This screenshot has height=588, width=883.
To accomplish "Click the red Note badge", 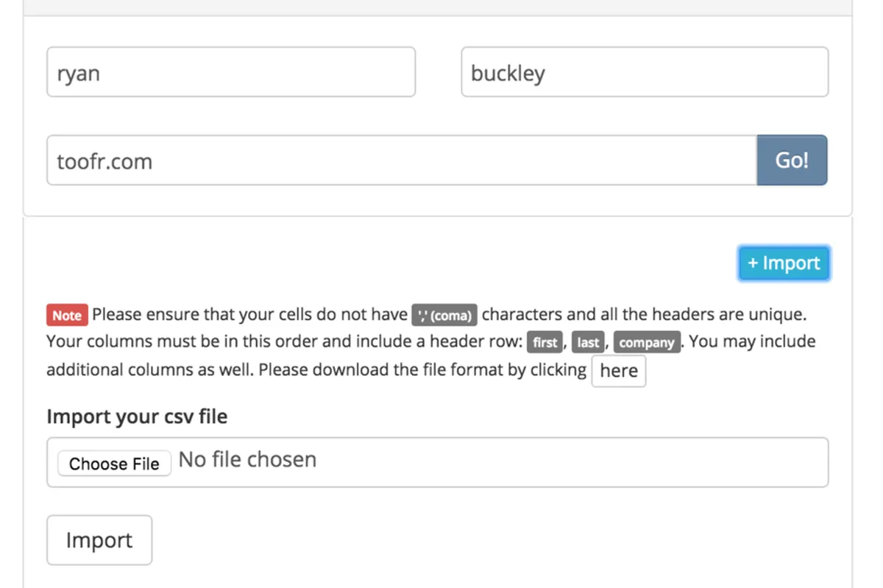I will pyautogui.click(x=67, y=316).
